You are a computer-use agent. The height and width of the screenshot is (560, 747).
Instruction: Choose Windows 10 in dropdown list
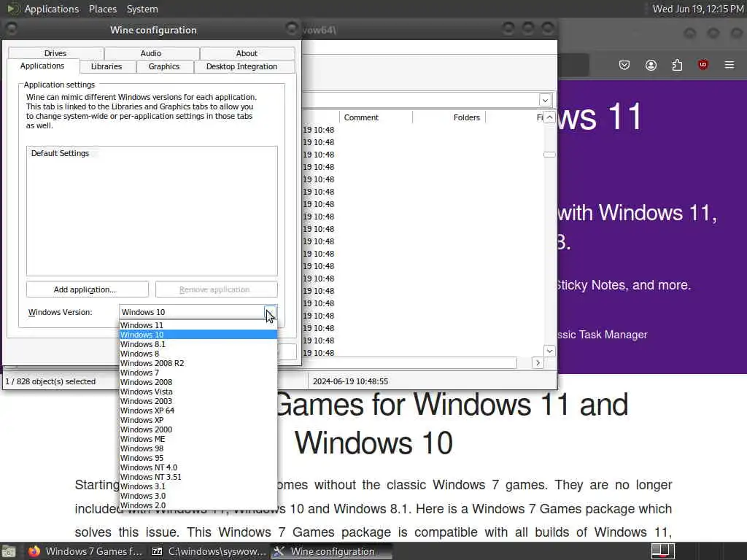(198, 335)
